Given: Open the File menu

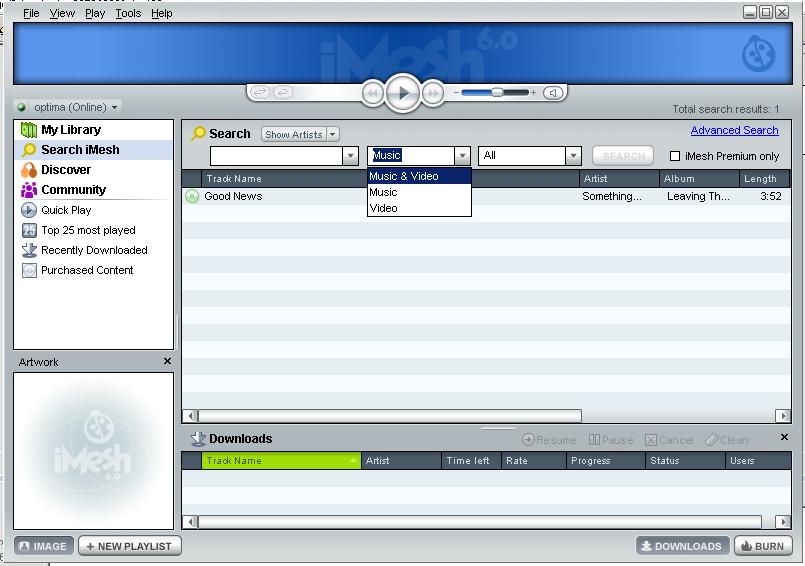Looking at the screenshot, I should (31, 13).
